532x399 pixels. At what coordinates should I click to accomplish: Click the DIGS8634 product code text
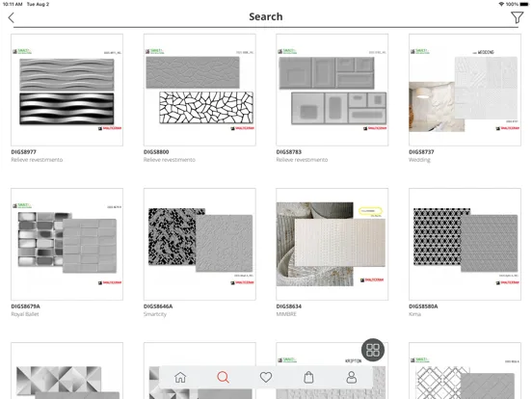click(289, 306)
